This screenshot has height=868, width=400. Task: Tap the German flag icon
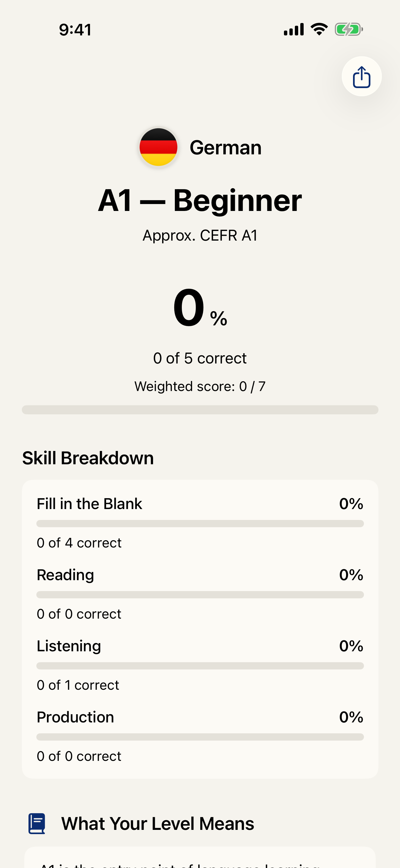pos(158,147)
